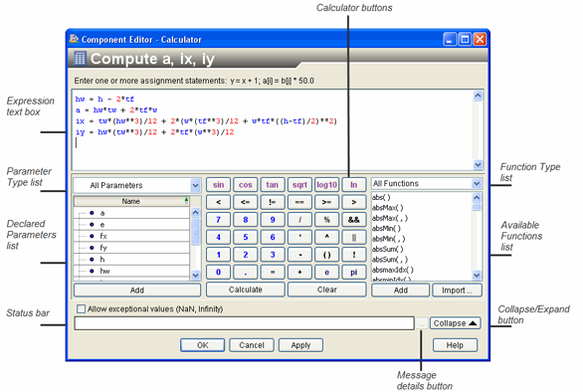Insert the constant e button

[327, 273]
